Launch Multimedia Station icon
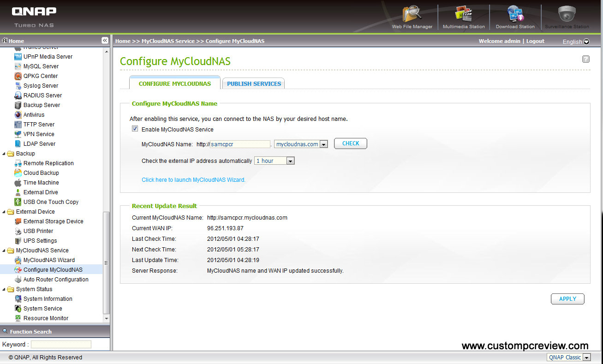This screenshot has width=603, height=364. point(464,14)
